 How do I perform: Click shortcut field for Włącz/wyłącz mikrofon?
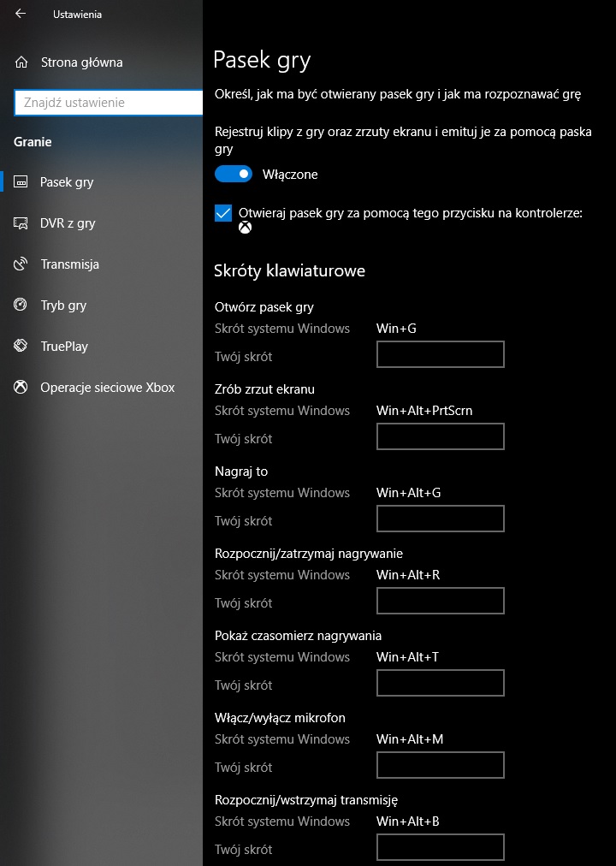coord(440,765)
